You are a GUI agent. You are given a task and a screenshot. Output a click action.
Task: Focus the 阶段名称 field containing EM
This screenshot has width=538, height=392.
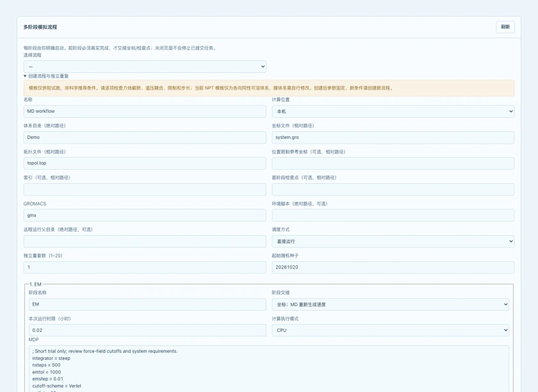(x=147, y=304)
